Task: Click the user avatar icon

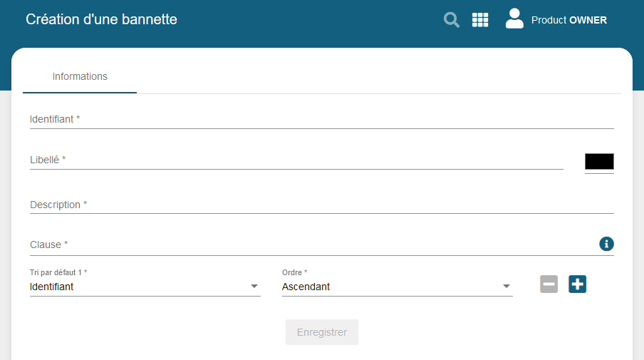Action: (514, 19)
